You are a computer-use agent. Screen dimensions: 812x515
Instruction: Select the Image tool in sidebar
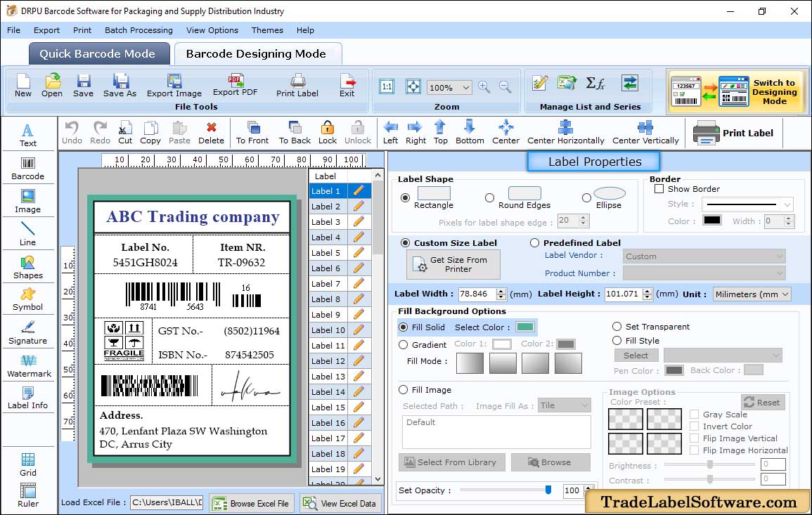click(x=28, y=202)
